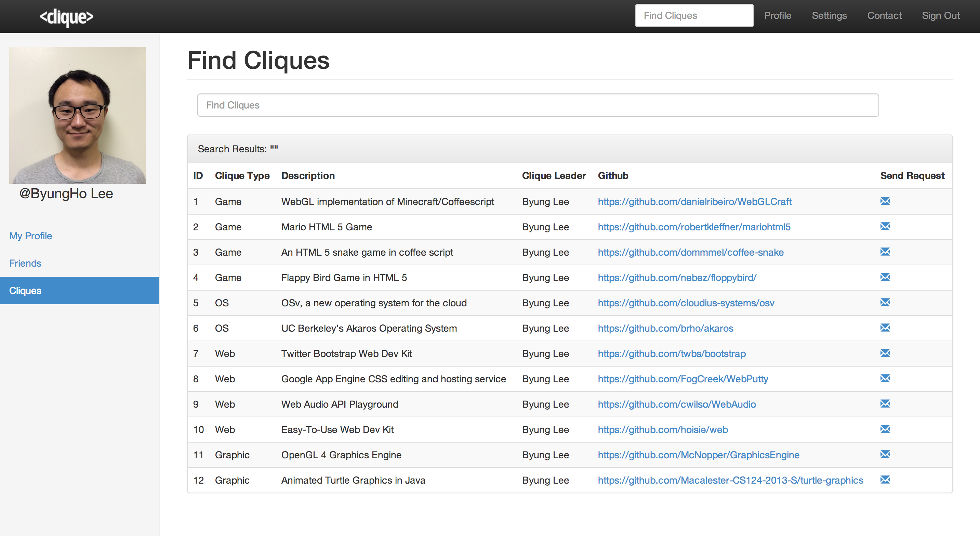
Task: Send request envelope for WebGLCraft clique
Action: (x=885, y=201)
